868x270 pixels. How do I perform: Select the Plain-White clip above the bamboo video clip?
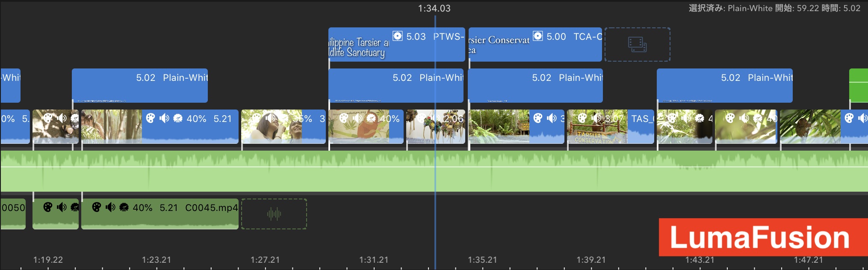(140, 86)
